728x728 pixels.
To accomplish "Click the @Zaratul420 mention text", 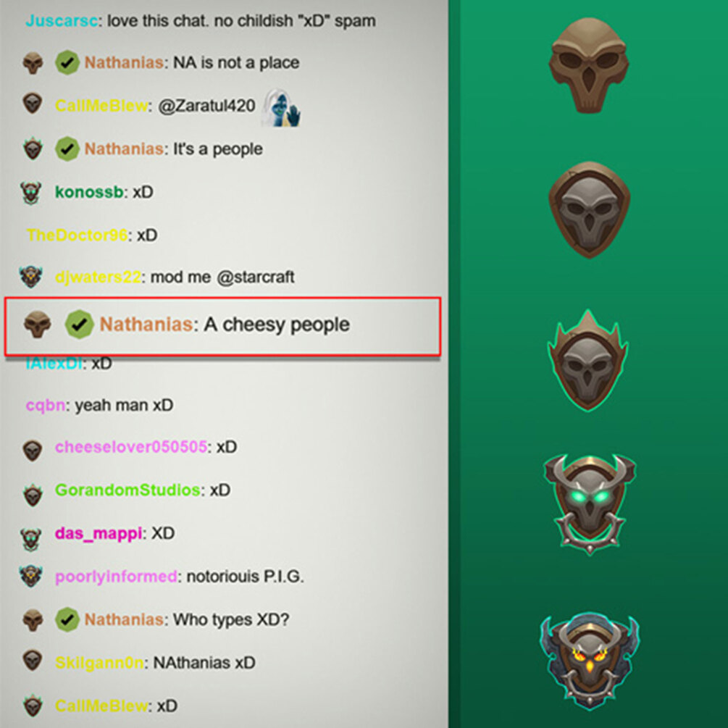I will coord(207,106).
